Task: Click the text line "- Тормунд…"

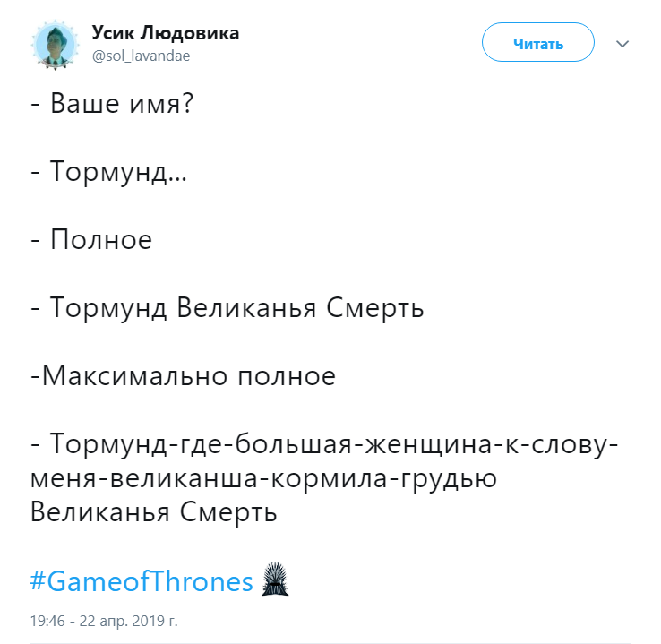Action: (108, 171)
